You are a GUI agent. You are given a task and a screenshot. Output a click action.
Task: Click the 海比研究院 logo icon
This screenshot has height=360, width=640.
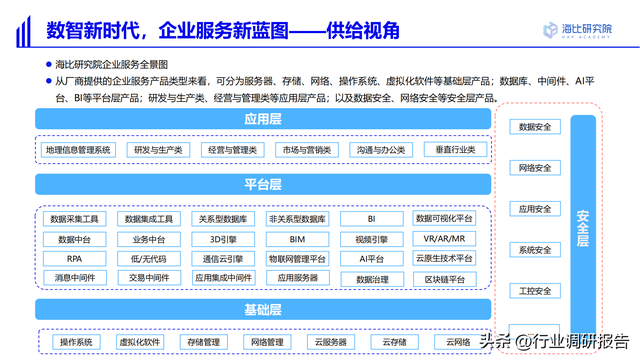pos(550,30)
